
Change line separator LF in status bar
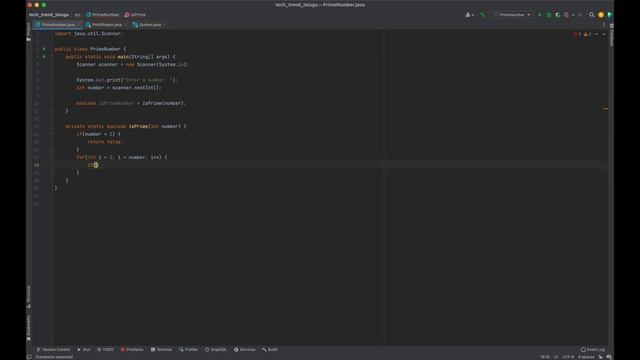coord(556,357)
